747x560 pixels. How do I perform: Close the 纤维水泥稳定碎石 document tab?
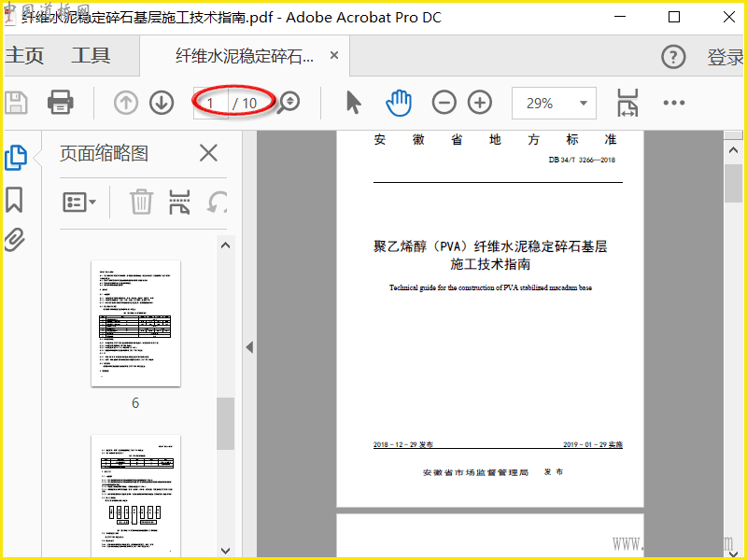(x=334, y=55)
